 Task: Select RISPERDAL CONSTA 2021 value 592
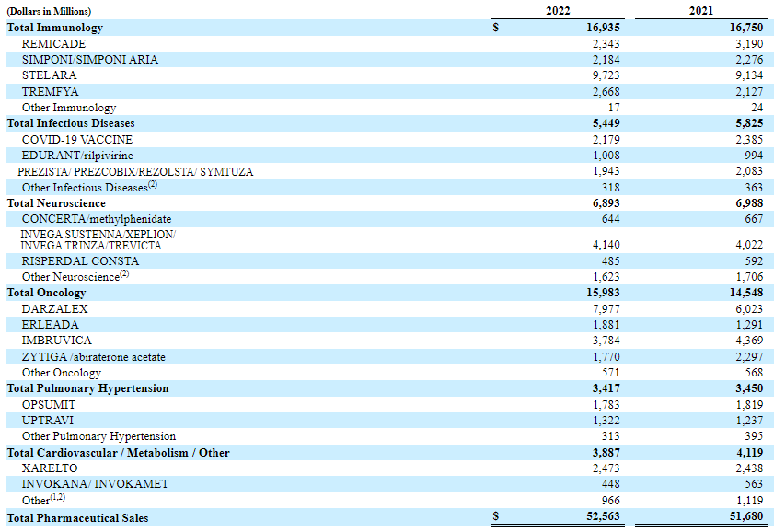[x=754, y=261]
